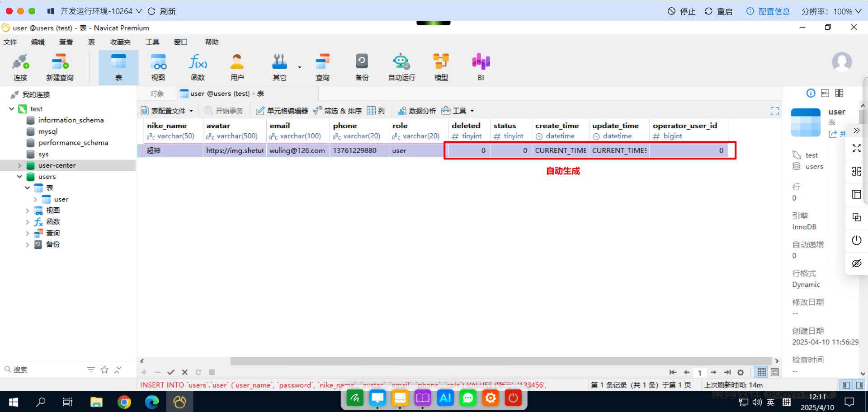Click the page number input box
The image size is (868, 412).
click(699, 372)
